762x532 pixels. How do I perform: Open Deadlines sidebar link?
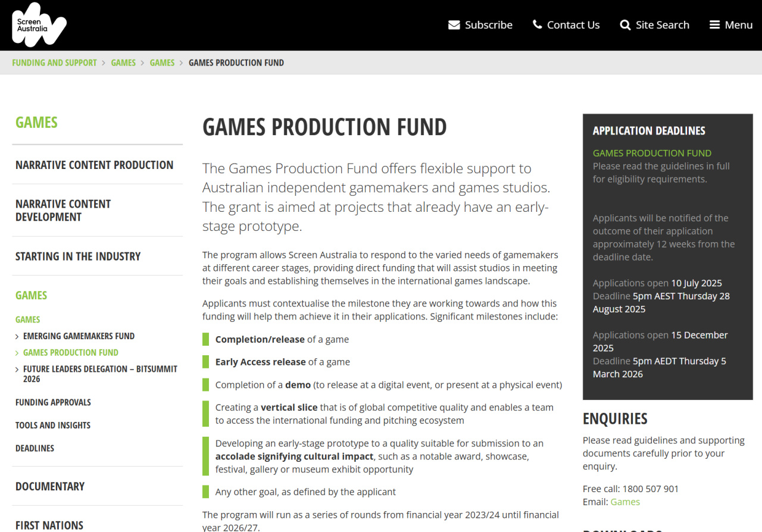click(x=35, y=448)
